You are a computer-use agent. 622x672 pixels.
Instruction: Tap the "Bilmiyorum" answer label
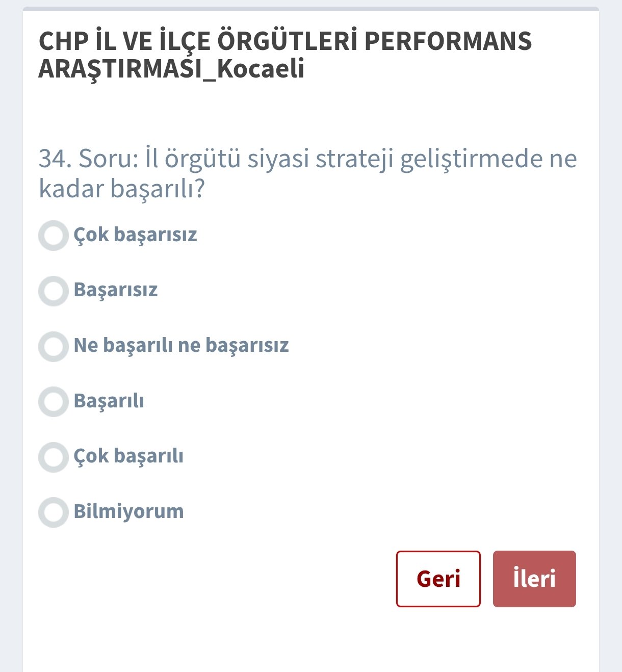(128, 511)
